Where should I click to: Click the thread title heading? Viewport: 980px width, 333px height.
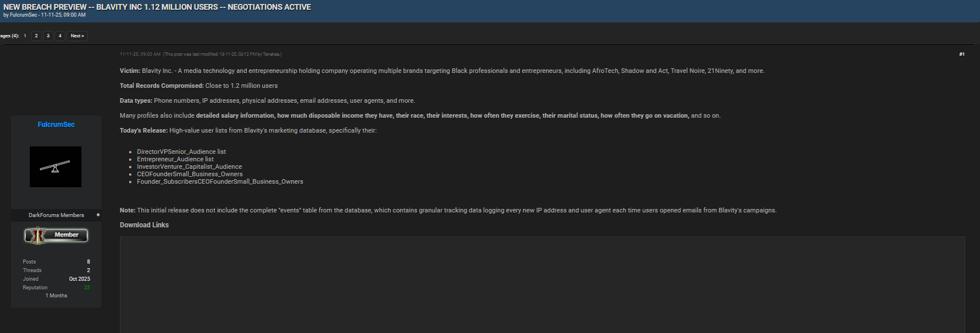pos(157,7)
